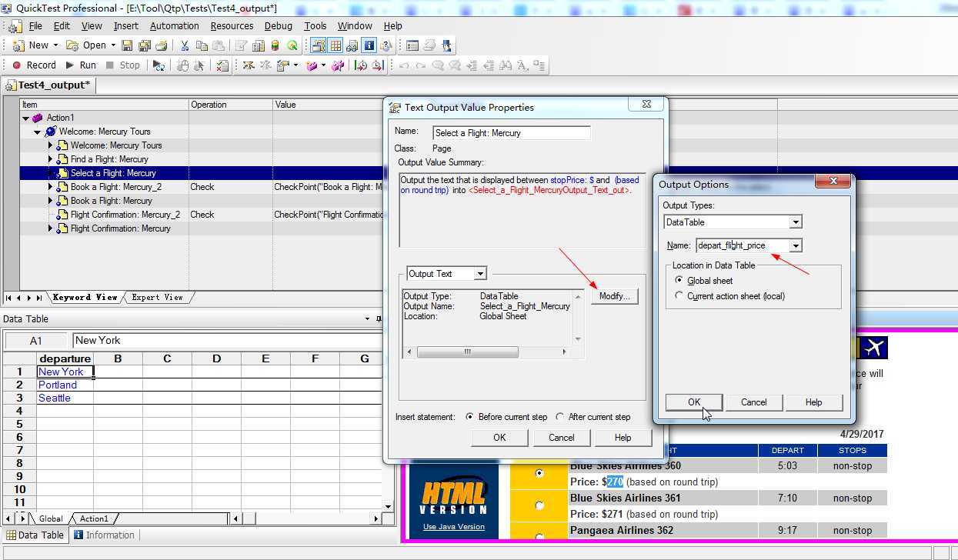Click the Start Transaction toolbar icon
Image resolution: width=958 pixels, height=560 pixels.
pos(360,65)
